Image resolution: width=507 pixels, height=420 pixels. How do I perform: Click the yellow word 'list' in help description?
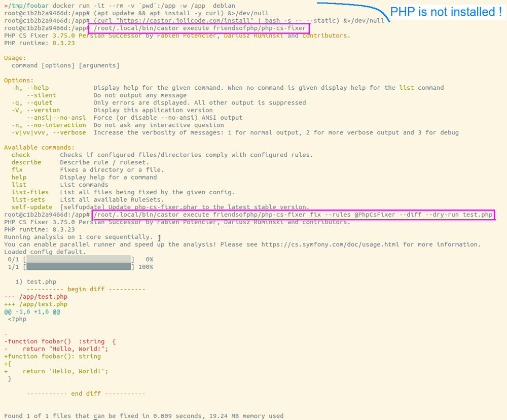[407, 88]
